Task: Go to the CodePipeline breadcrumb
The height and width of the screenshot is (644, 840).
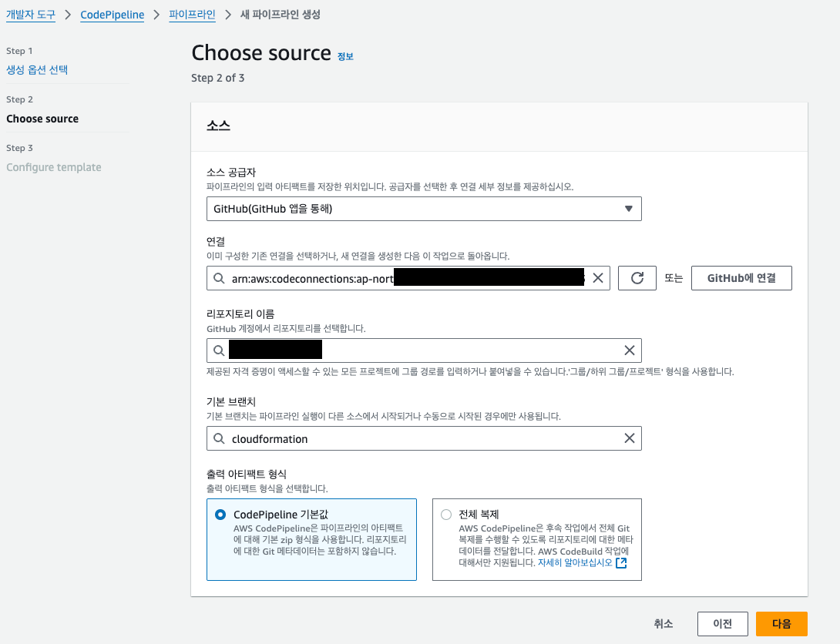Action: 112,15
